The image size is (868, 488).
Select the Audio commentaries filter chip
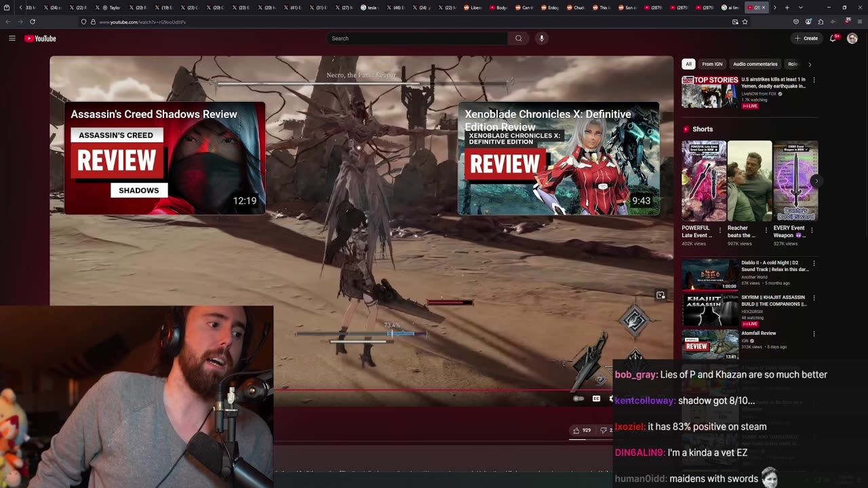click(755, 64)
